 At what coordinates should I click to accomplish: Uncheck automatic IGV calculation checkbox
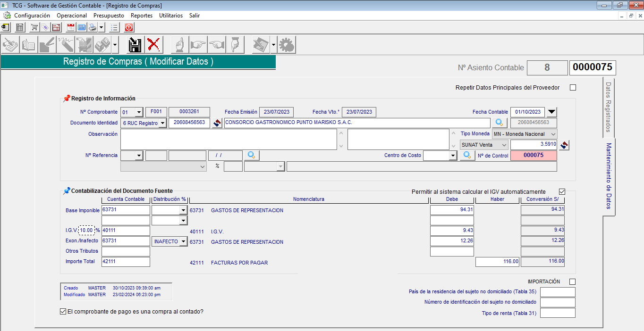(x=562, y=192)
